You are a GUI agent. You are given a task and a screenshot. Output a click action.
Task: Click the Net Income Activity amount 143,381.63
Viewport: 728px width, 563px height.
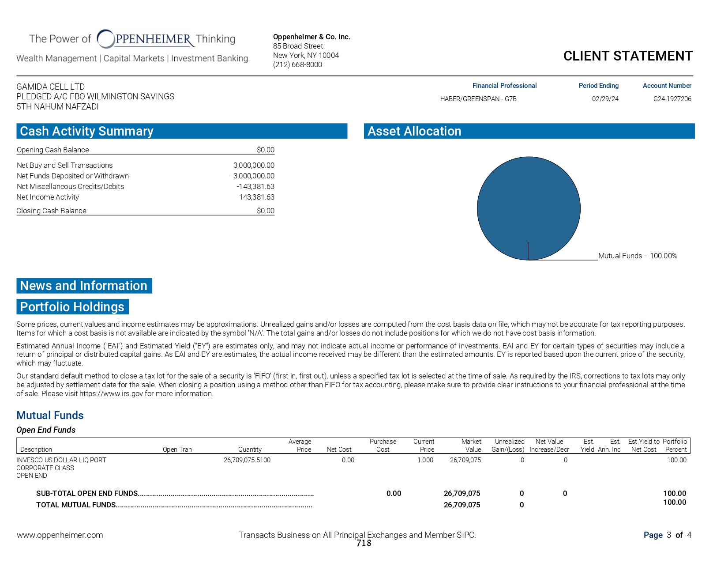click(x=256, y=197)
